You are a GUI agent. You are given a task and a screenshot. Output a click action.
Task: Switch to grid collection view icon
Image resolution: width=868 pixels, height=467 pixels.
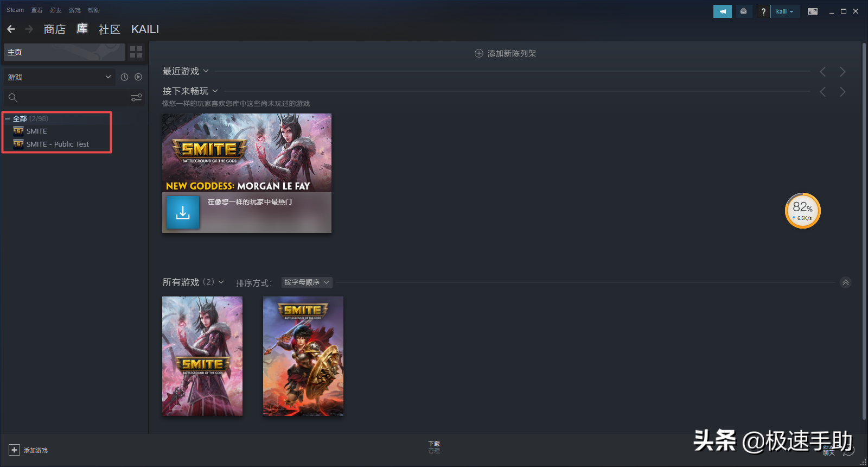[136, 52]
